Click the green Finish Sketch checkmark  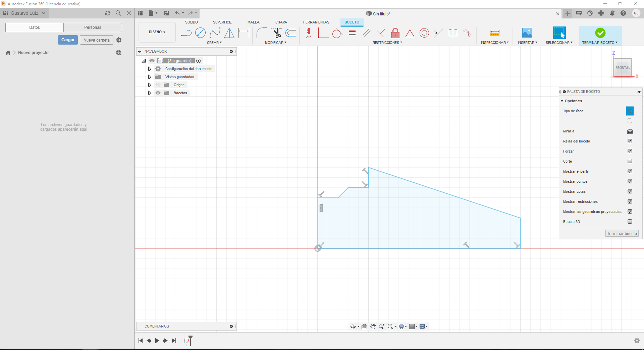[600, 33]
